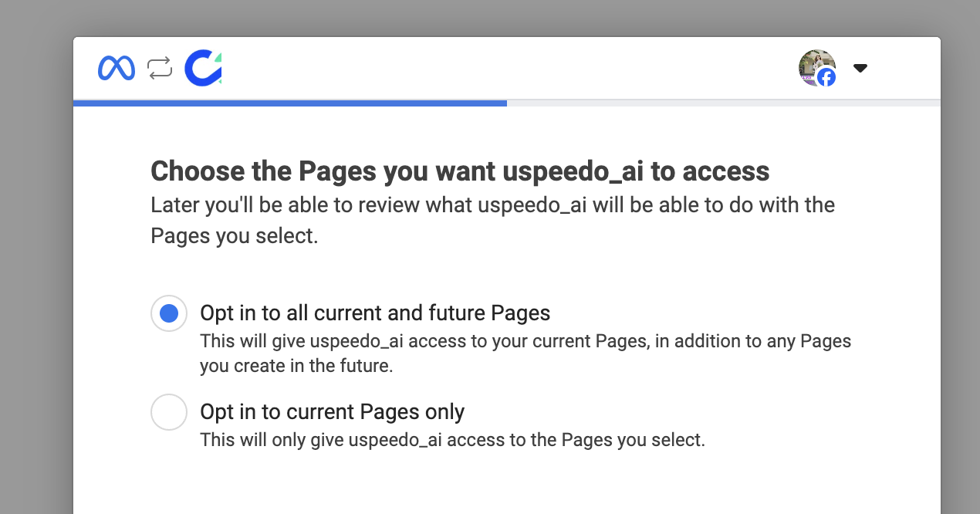Viewport: 980px width, 514px height.
Task: Click the 'Opt in to current Pages only' label
Action: tap(332, 412)
